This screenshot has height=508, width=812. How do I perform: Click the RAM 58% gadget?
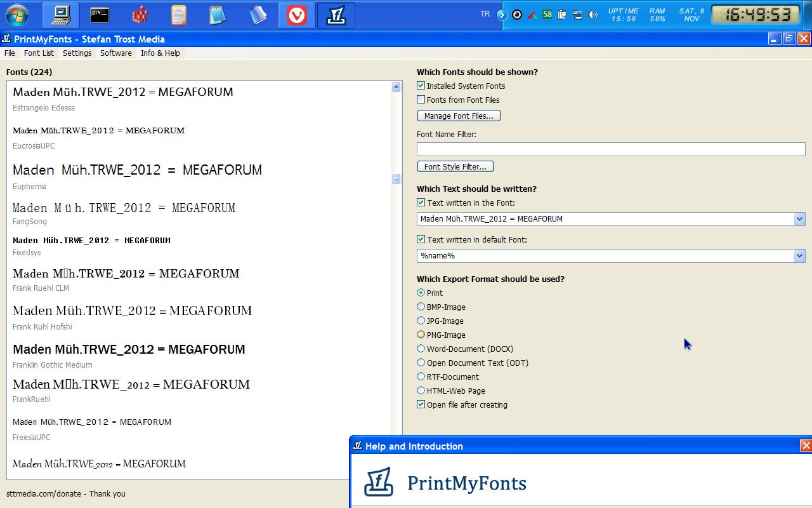pos(657,15)
